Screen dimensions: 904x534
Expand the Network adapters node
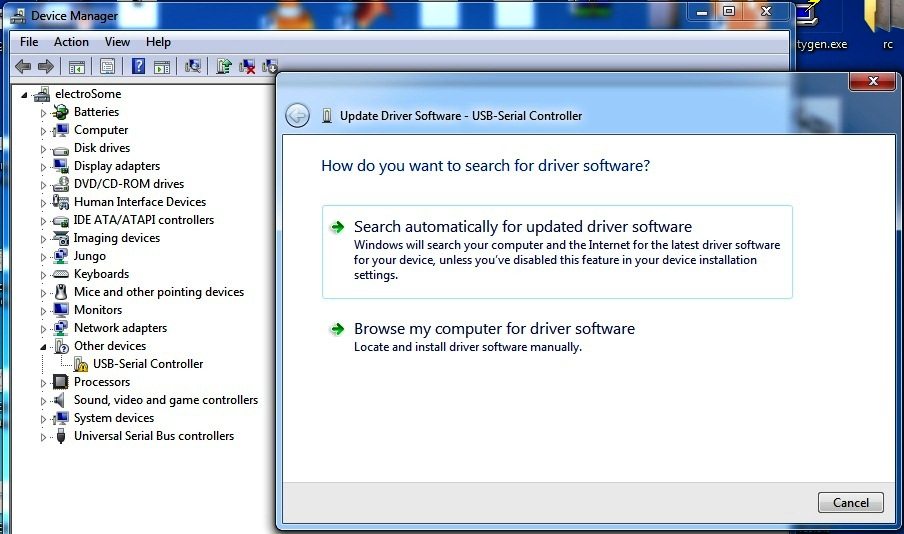click(43, 328)
